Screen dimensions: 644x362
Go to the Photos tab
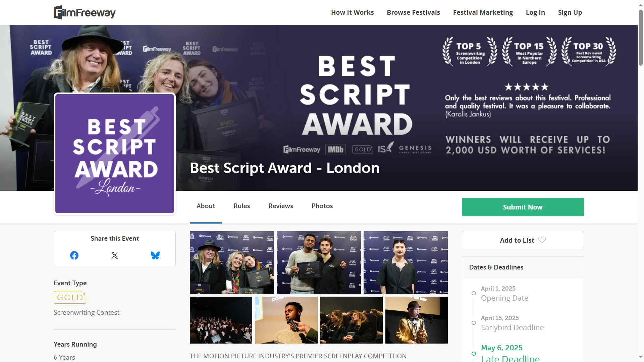click(x=322, y=206)
